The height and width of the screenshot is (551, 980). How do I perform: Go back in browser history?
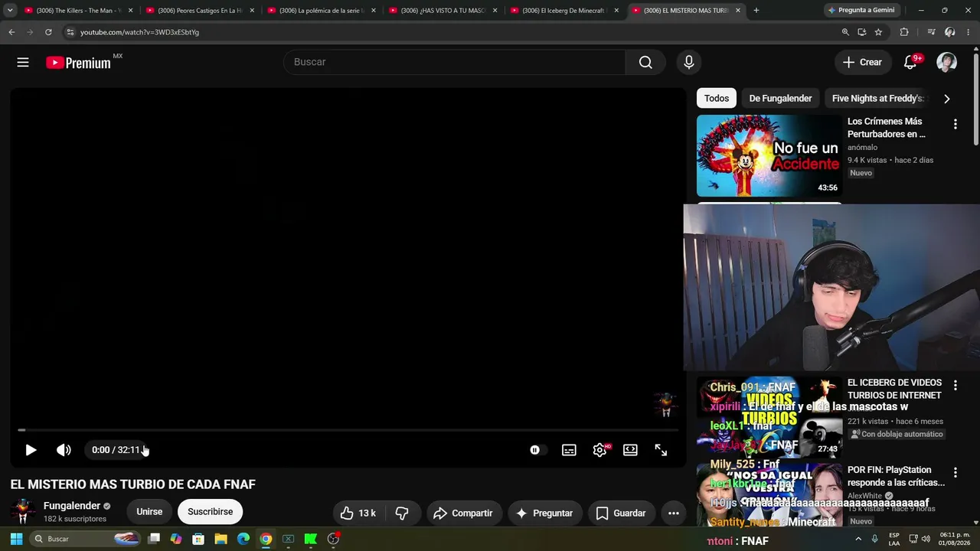point(11,32)
